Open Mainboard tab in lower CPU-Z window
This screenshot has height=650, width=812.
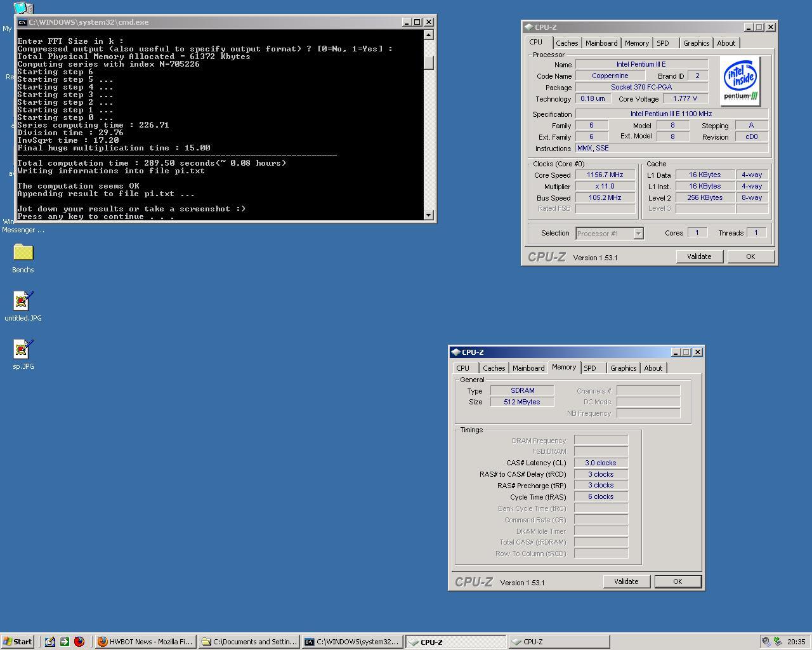pyautogui.click(x=528, y=368)
